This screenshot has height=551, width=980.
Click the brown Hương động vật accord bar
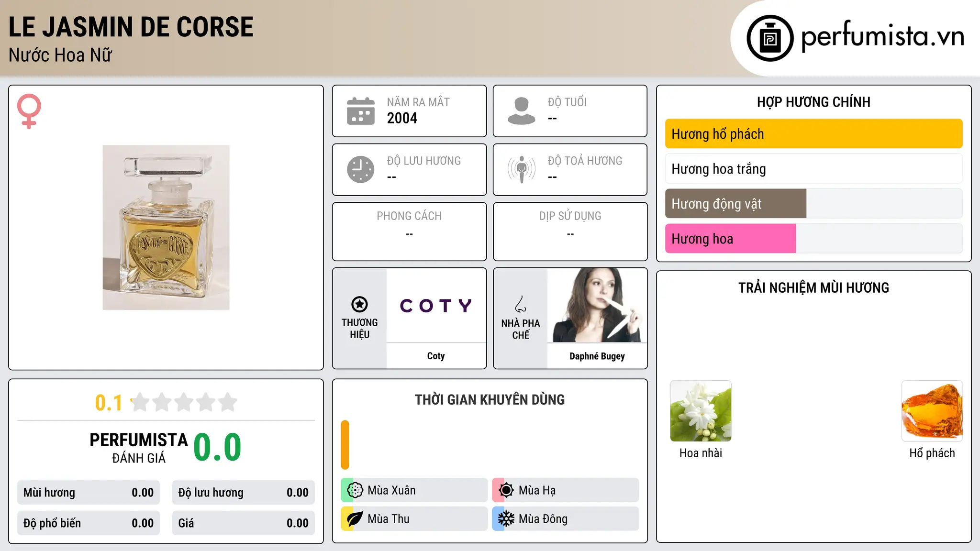[x=735, y=204]
